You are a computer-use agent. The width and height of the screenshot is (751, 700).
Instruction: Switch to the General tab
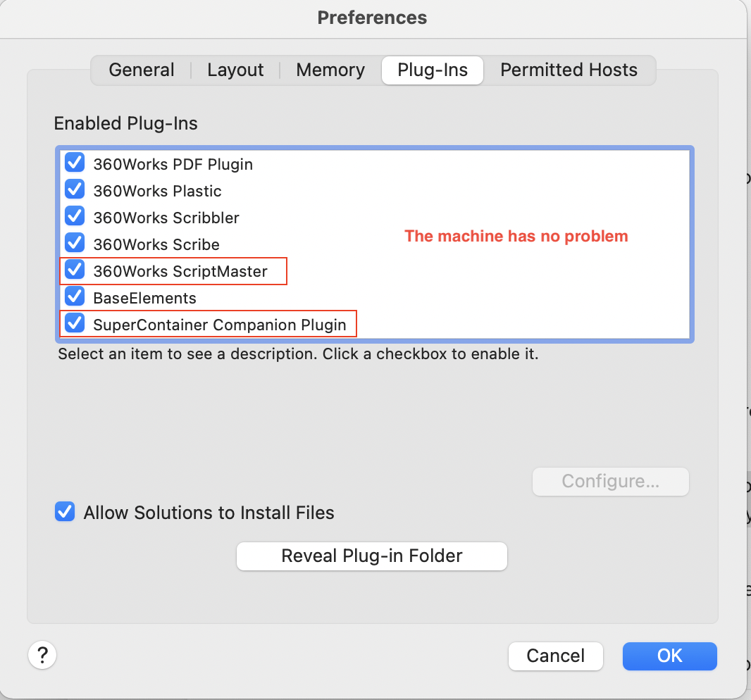point(142,70)
